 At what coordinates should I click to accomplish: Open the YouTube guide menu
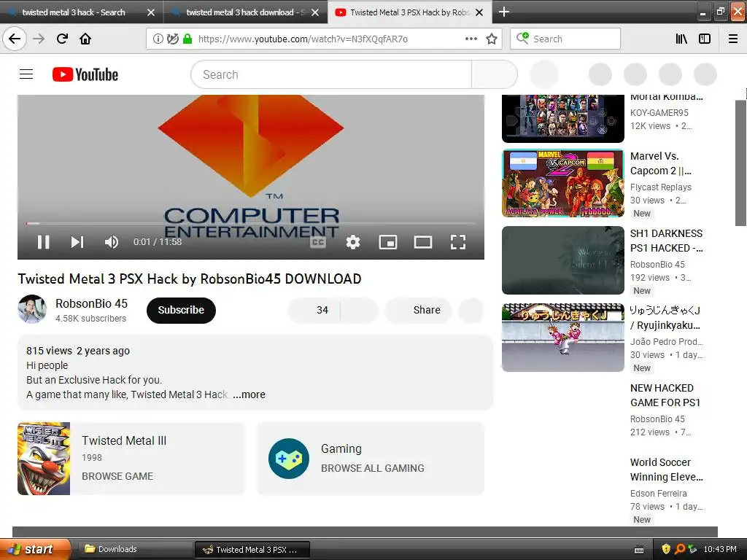point(26,74)
